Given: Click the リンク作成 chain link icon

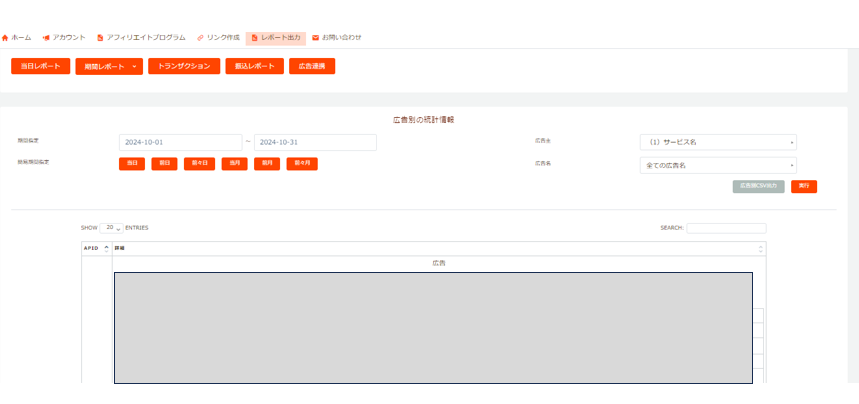Looking at the screenshot, I should tap(200, 38).
